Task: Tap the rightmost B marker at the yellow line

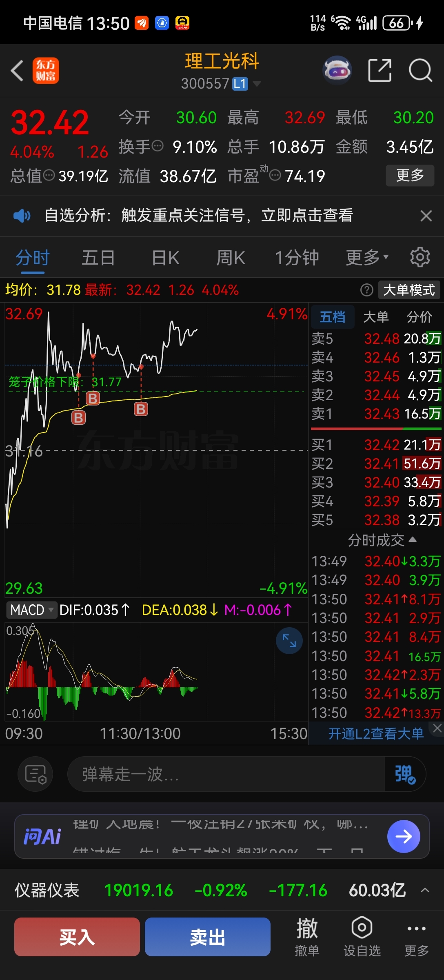Action: point(141,409)
